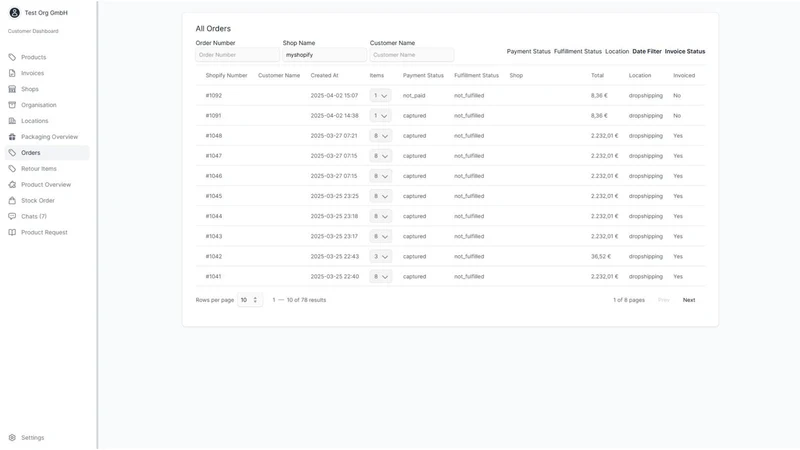Open the rows per page selector
This screenshot has height=450, width=800.
[249, 300]
